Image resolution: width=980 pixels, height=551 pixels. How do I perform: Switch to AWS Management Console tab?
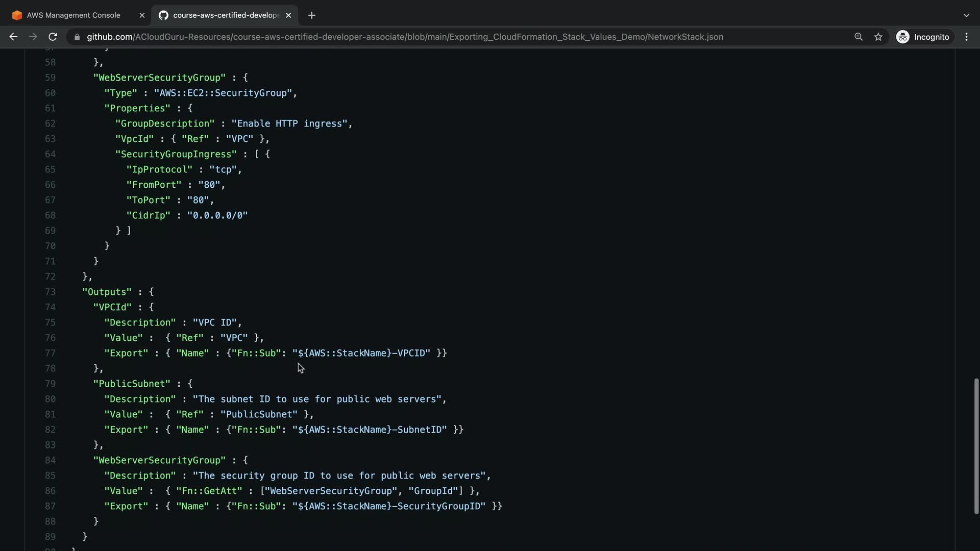[x=73, y=15]
